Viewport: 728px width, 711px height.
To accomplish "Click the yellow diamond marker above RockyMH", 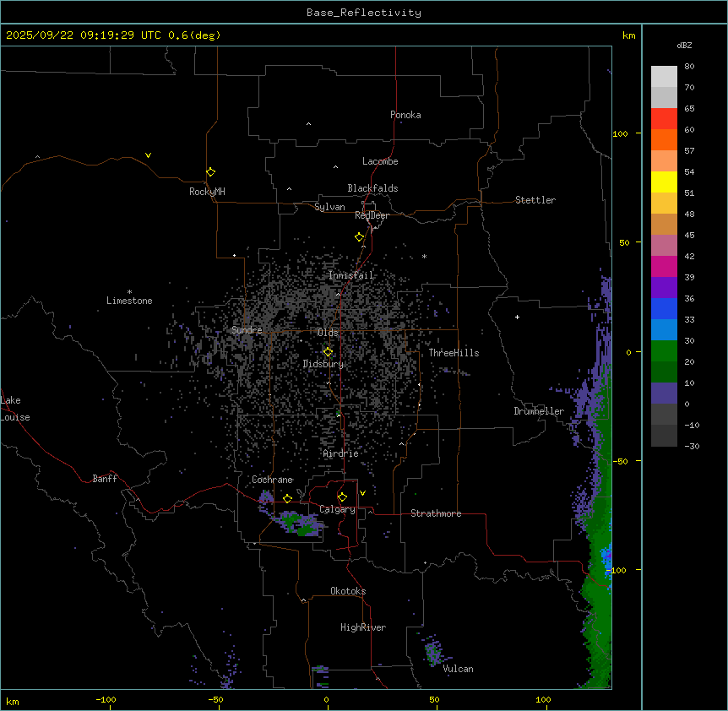I will [x=210, y=172].
